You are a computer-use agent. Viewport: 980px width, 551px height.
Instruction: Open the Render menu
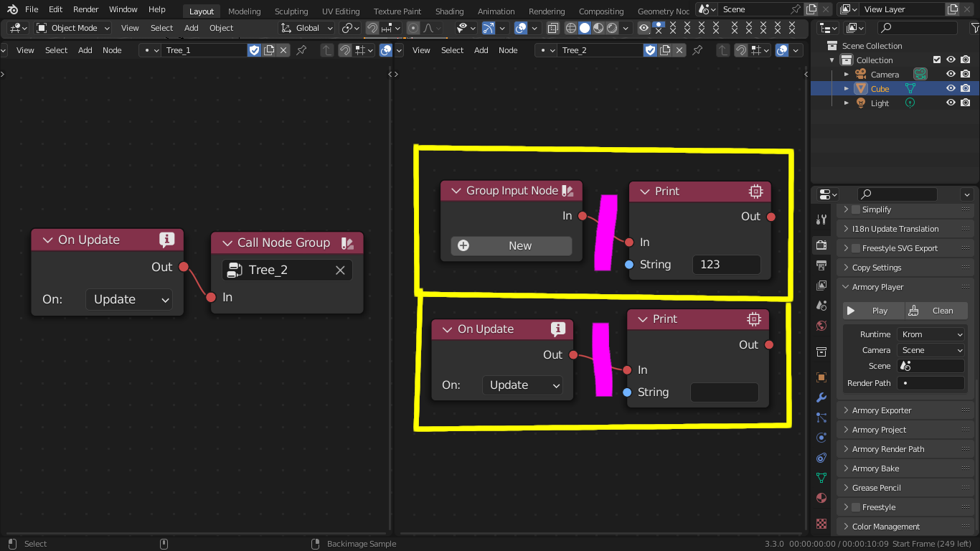[x=85, y=9]
